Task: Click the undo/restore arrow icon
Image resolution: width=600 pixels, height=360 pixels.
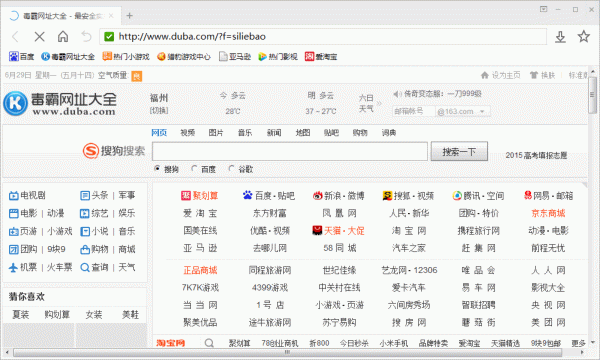Action: click(x=86, y=37)
